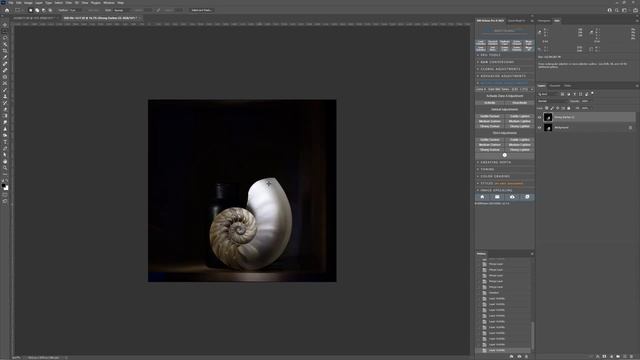Expand COLOR GRADING section
640x360 pixels.
[x=504, y=176]
